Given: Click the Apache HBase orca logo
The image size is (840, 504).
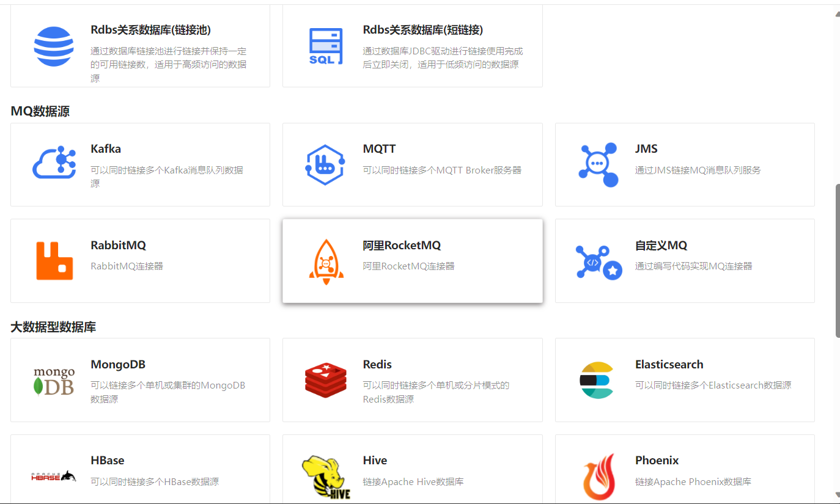Looking at the screenshot, I should (54, 476).
